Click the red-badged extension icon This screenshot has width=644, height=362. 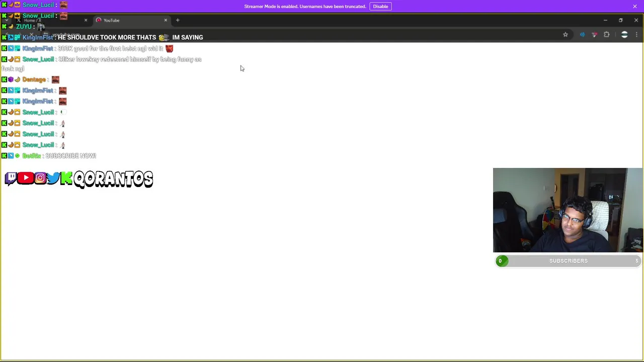[x=594, y=35]
